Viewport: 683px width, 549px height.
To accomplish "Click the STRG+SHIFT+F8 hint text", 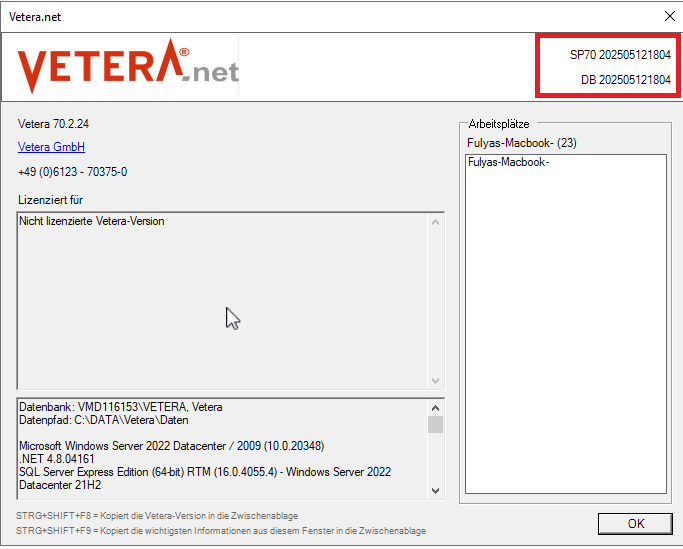I will coord(157,515).
